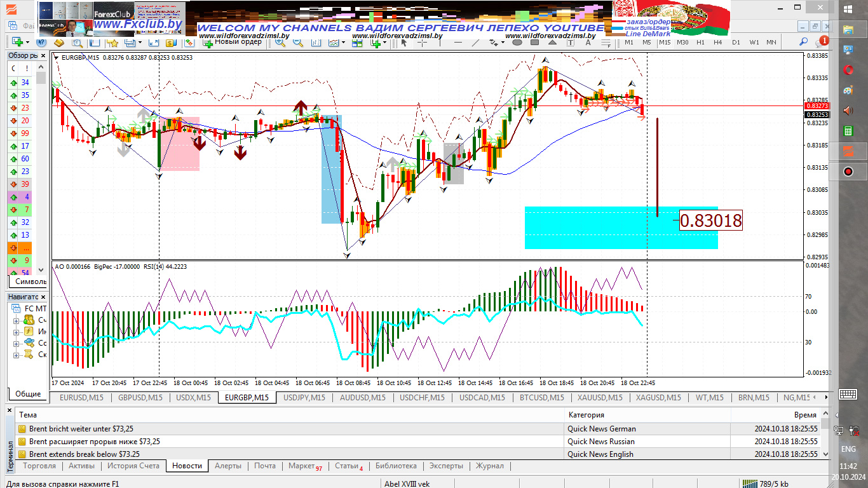Select the M15 timeframe button
The width and height of the screenshot is (868, 488).
tap(665, 42)
